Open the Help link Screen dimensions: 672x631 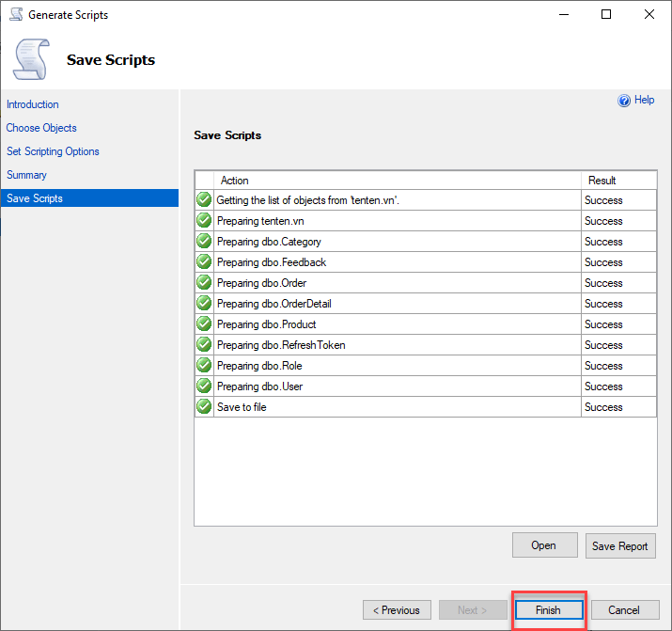(644, 100)
